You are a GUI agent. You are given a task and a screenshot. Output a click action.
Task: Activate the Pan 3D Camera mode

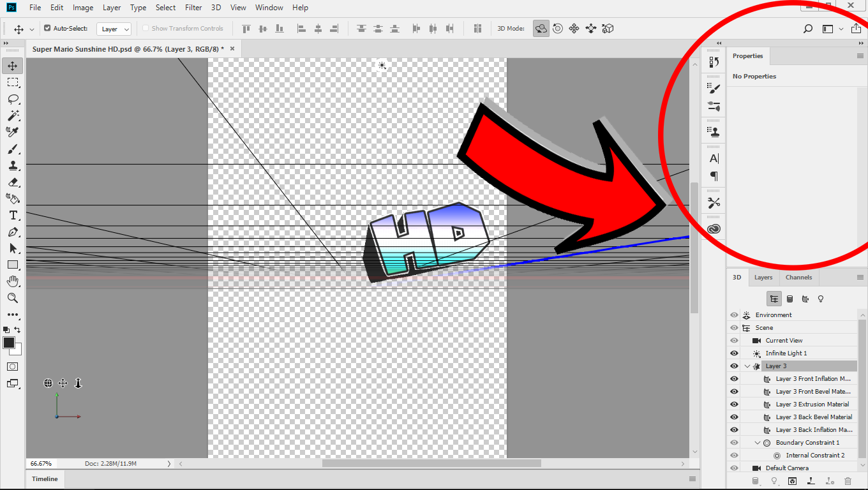[x=574, y=29]
